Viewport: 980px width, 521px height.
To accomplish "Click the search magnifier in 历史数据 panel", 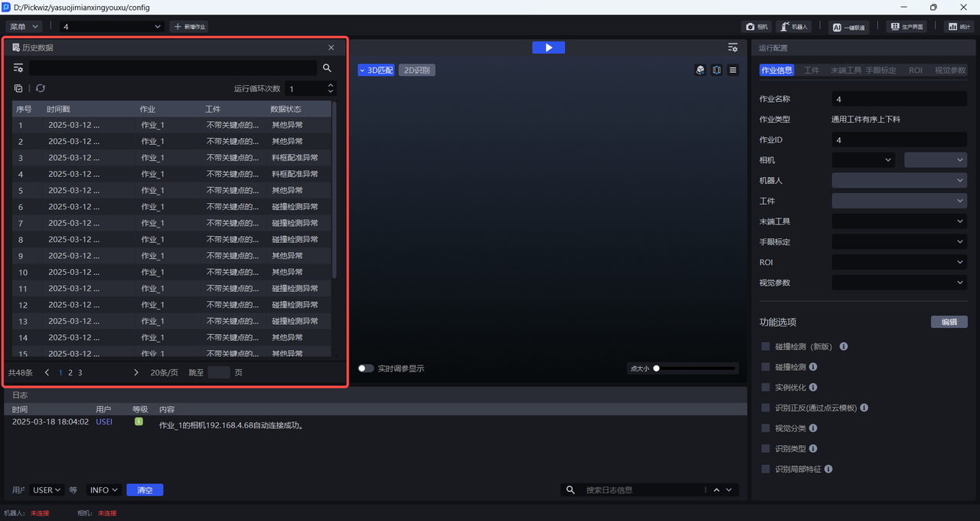I will point(327,68).
